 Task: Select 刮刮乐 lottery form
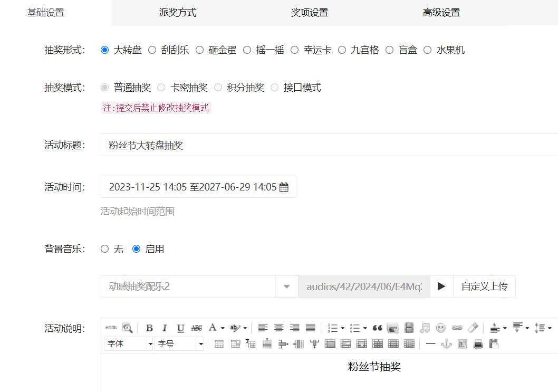152,50
